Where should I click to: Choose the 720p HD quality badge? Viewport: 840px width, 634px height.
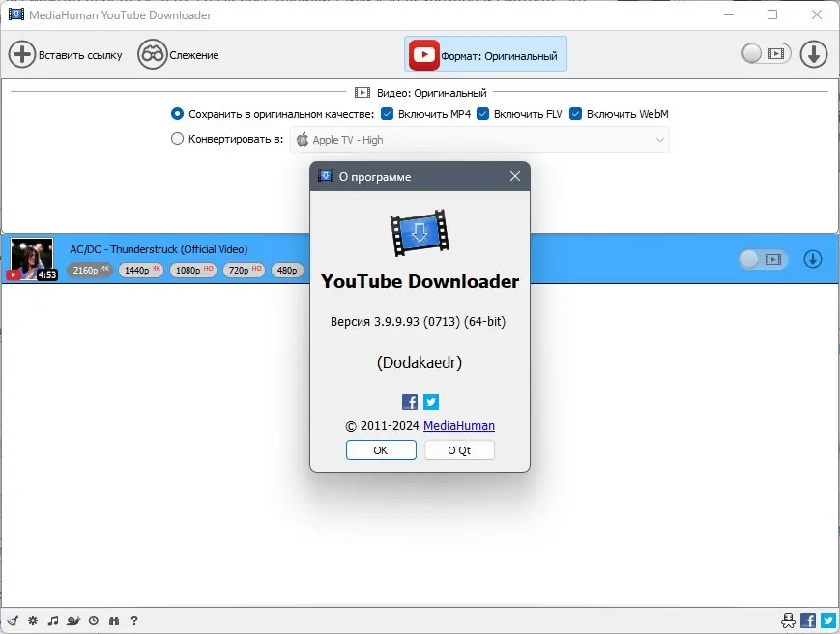[245, 270]
